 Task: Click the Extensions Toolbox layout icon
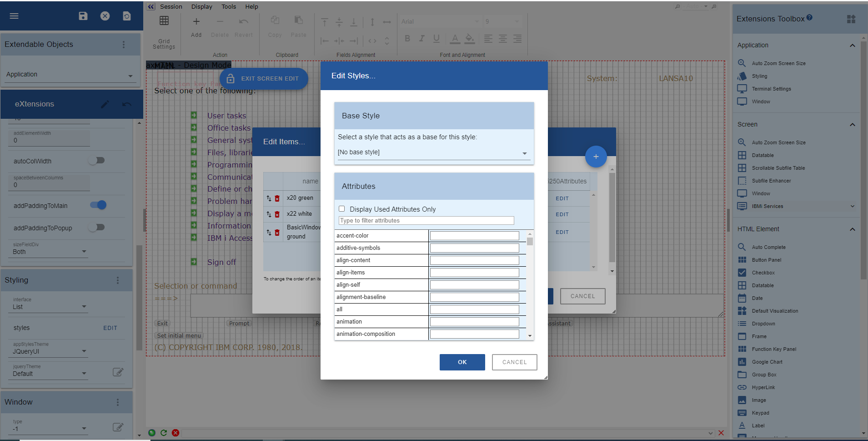[851, 19]
